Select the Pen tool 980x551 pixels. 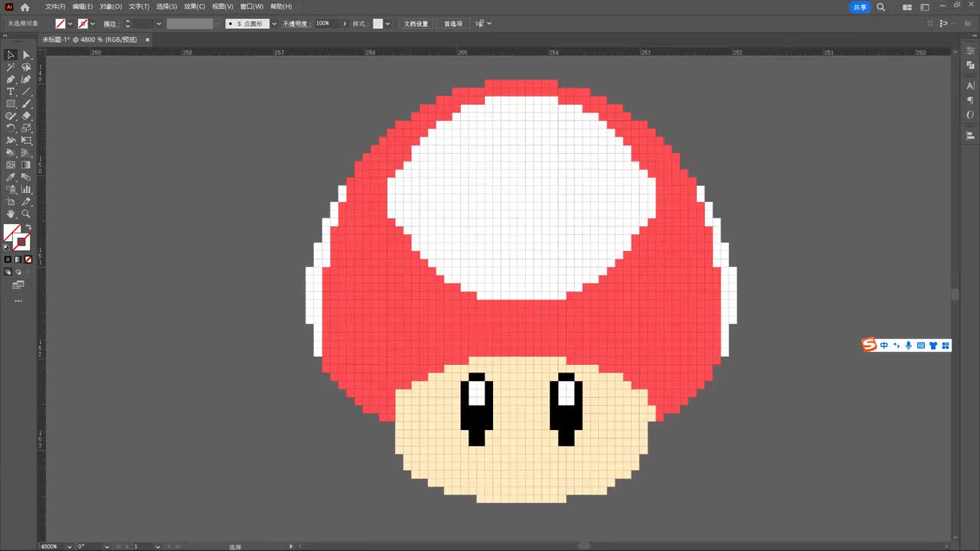pyautogui.click(x=11, y=80)
